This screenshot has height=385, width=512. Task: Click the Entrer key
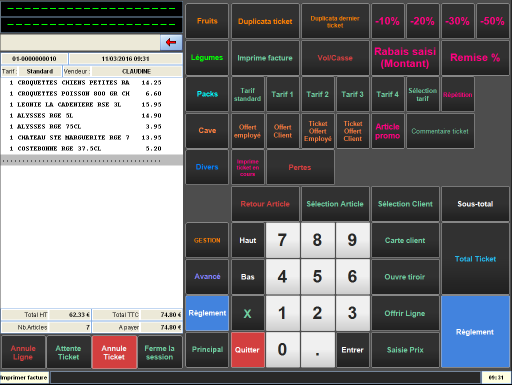point(353,350)
